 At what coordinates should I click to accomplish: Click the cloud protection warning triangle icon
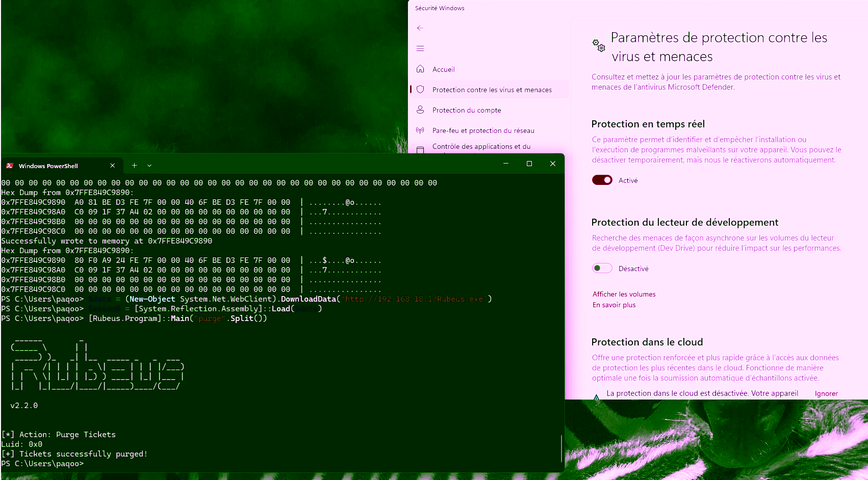click(x=596, y=396)
